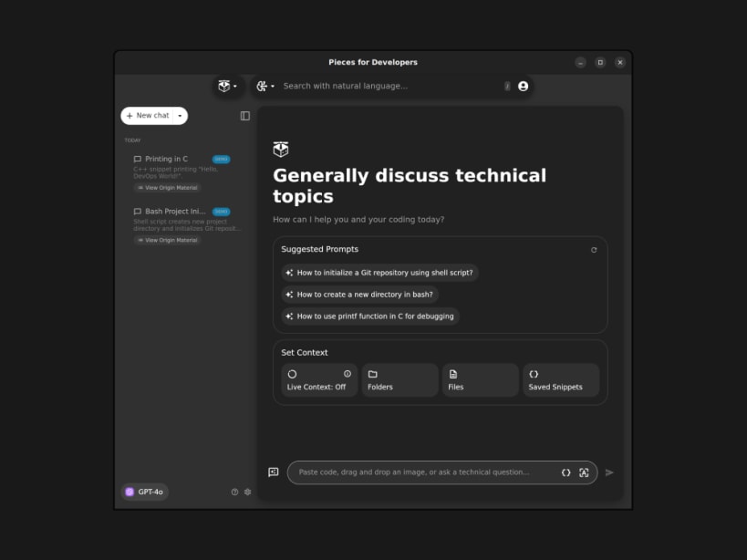Click the chat context icon left of input

[274, 472]
